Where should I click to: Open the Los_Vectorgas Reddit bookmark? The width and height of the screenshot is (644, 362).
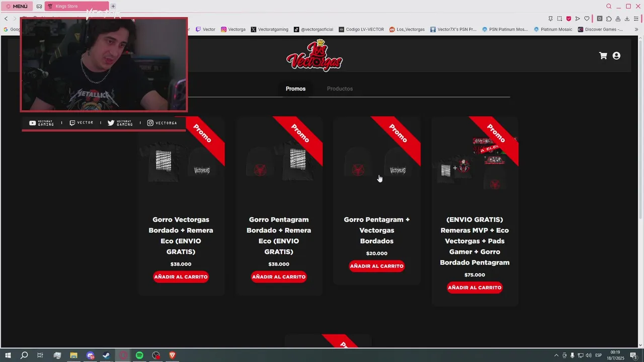coord(407,29)
